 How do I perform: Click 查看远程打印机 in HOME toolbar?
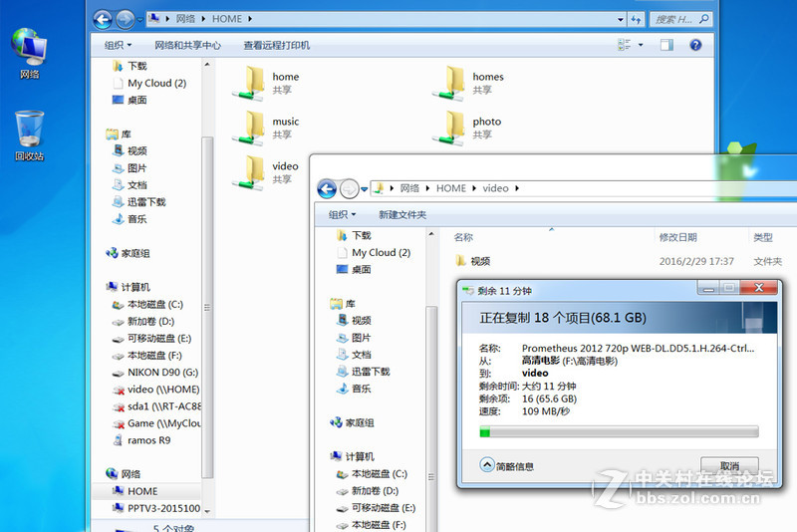click(x=277, y=45)
